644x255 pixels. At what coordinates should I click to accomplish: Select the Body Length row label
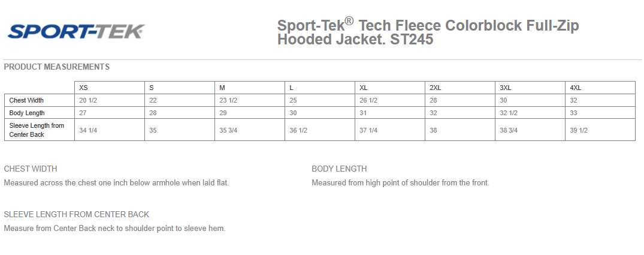27,113
